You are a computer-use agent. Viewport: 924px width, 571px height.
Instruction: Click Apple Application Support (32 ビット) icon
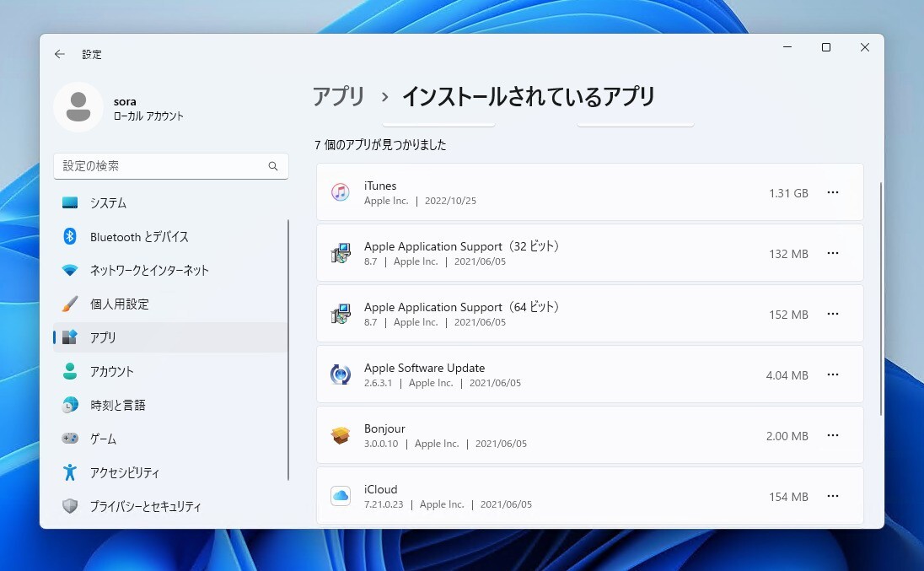point(341,253)
